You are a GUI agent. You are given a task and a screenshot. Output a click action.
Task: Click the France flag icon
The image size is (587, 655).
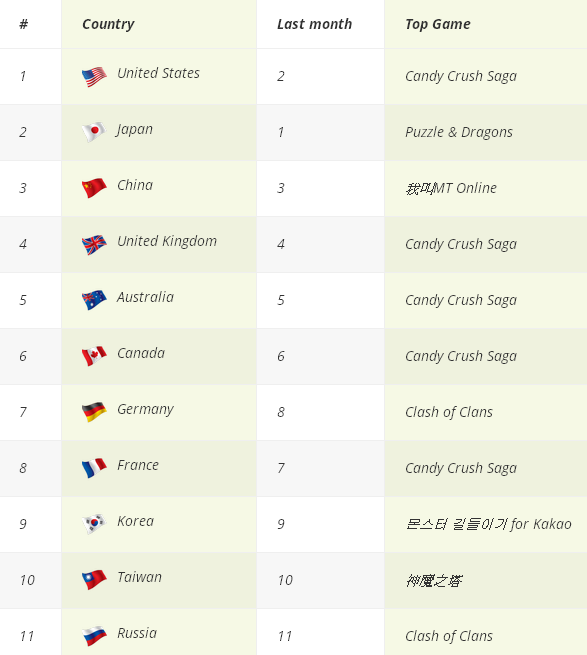click(94, 468)
